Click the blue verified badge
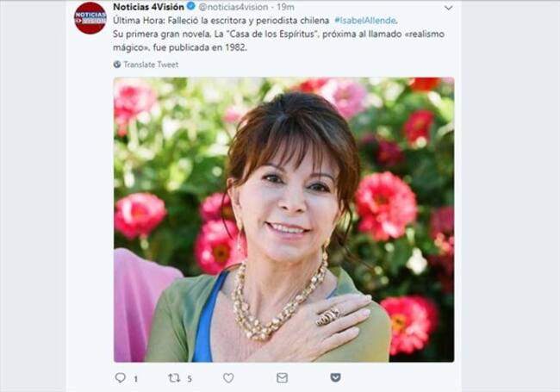 (x=191, y=6)
